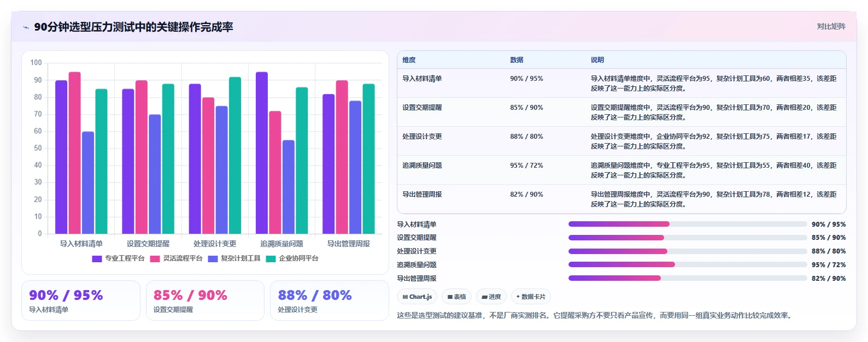Click the 设置交期提醒 progress bar
The height and width of the screenshot is (342, 868).
688,238
